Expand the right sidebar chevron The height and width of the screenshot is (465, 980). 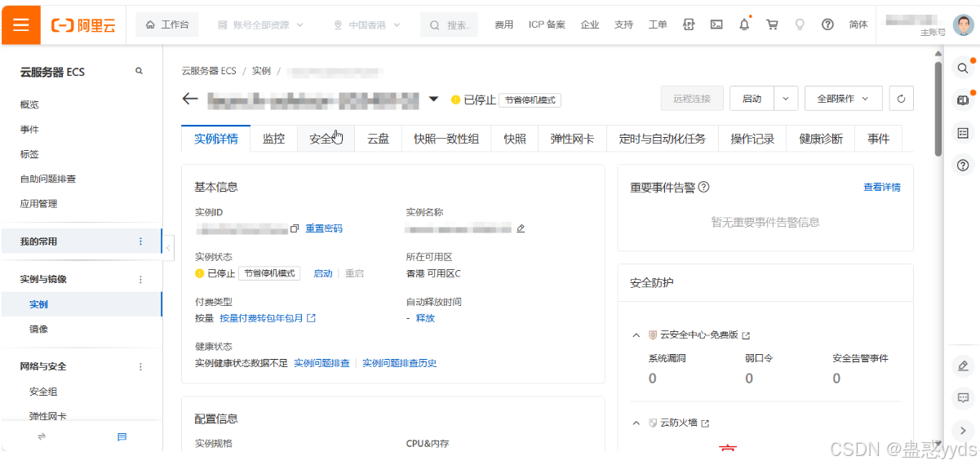coord(963,430)
